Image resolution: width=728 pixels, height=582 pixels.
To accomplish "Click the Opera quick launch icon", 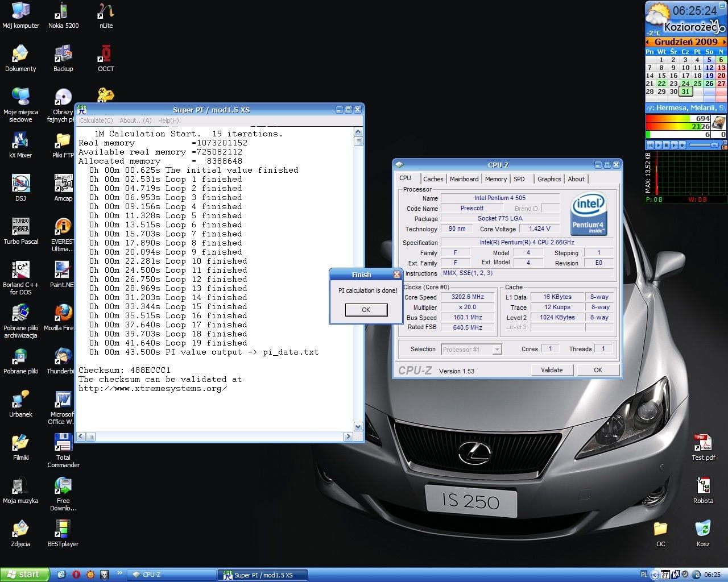I will (x=76, y=575).
